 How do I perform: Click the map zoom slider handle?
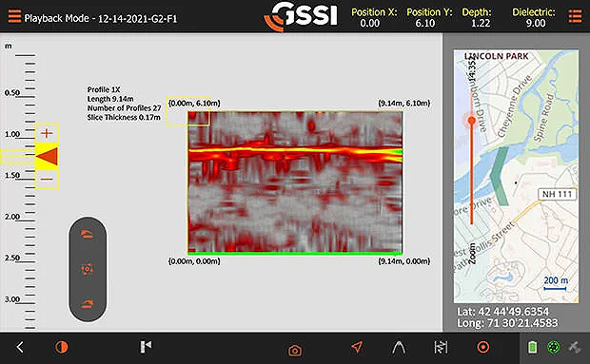(x=471, y=121)
